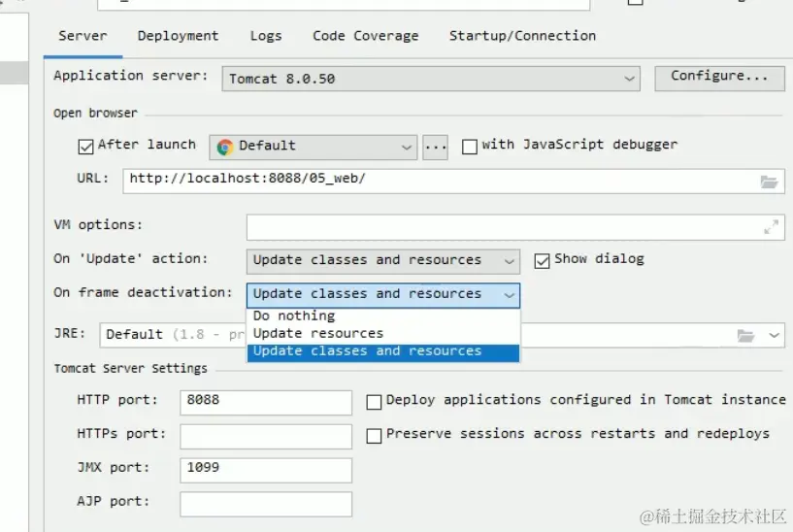
Task: Click the Open browser section label
Action: [95, 113]
